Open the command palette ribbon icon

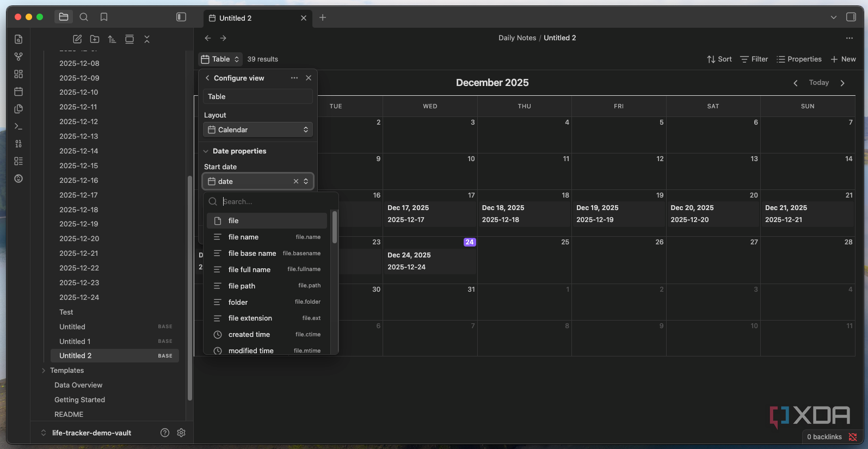pyautogui.click(x=19, y=126)
